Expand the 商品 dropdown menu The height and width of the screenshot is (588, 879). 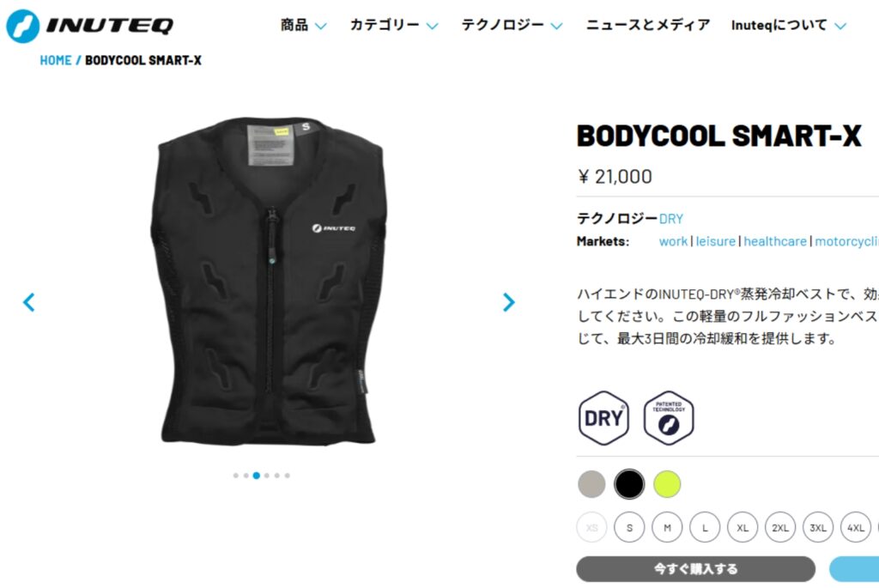tap(303, 25)
